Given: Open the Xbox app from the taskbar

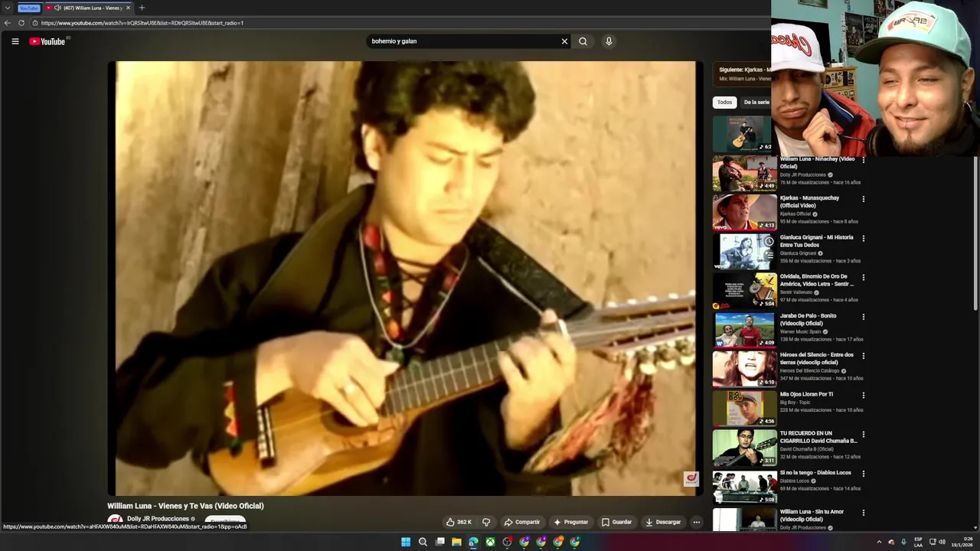Looking at the screenshot, I should pyautogui.click(x=490, y=542).
